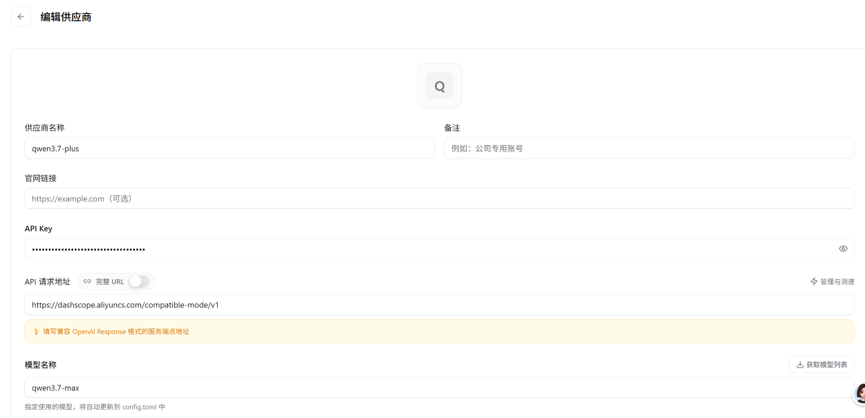
Task: Open 管理与测速 for endpoints
Action: pyautogui.click(x=832, y=281)
